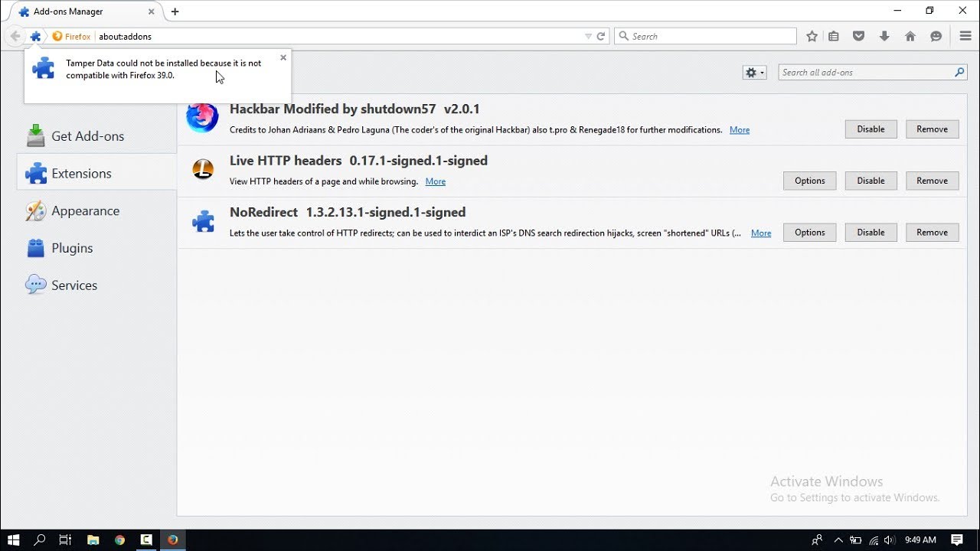Click the Live HTTP headers title text

(286, 161)
